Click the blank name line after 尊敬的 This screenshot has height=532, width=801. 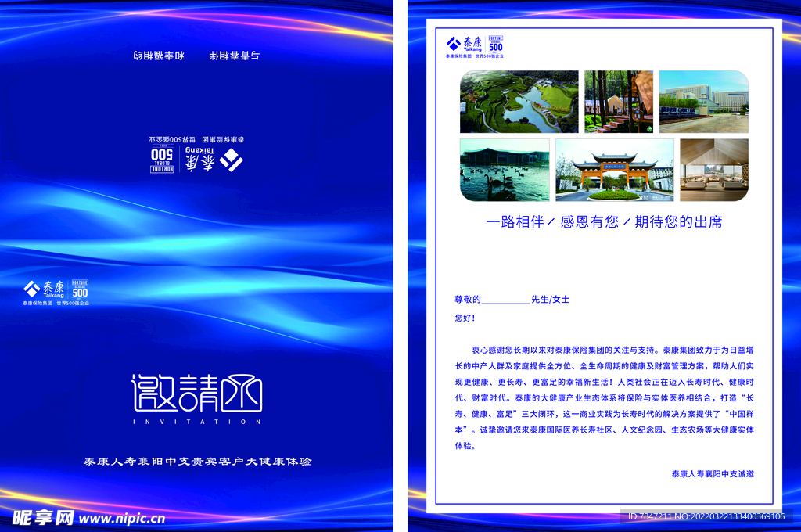click(x=505, y=300)
